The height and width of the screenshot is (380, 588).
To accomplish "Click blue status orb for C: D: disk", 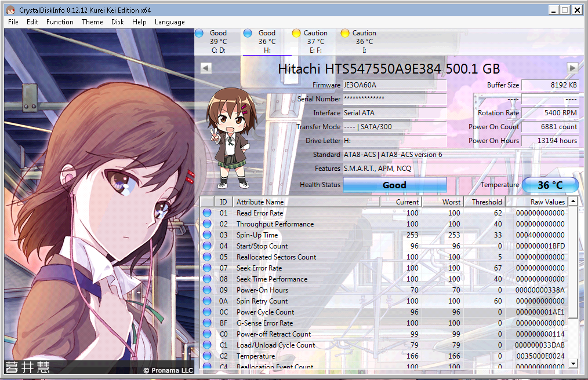I will tap(199, 34).
